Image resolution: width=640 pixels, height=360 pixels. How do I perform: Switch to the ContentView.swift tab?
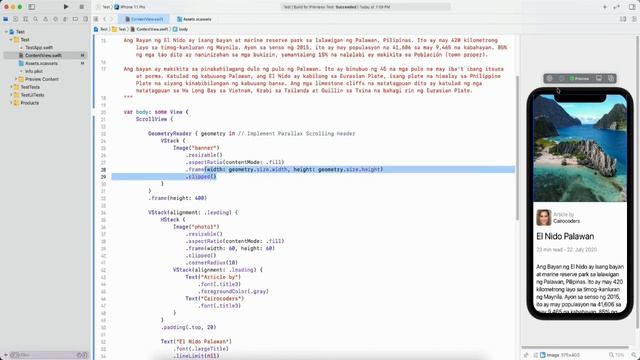144,19
